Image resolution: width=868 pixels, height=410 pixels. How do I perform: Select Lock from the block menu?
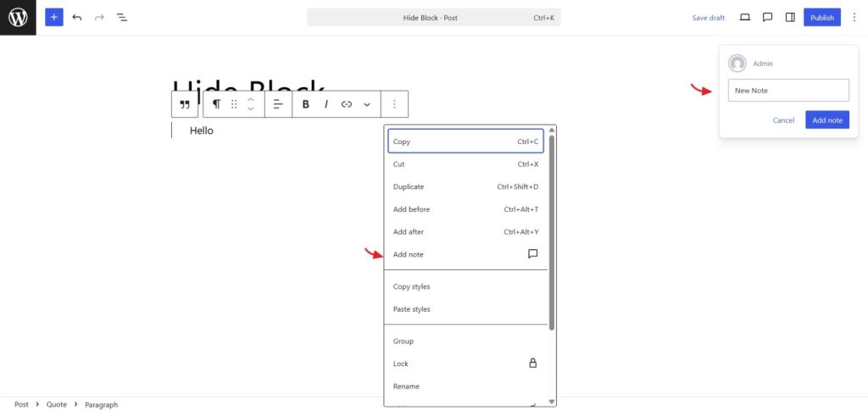pos(465,363)
